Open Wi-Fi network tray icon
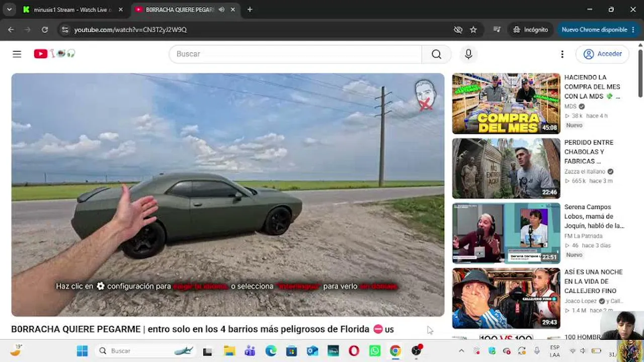The image size is (644, 362). click(572, 351)
